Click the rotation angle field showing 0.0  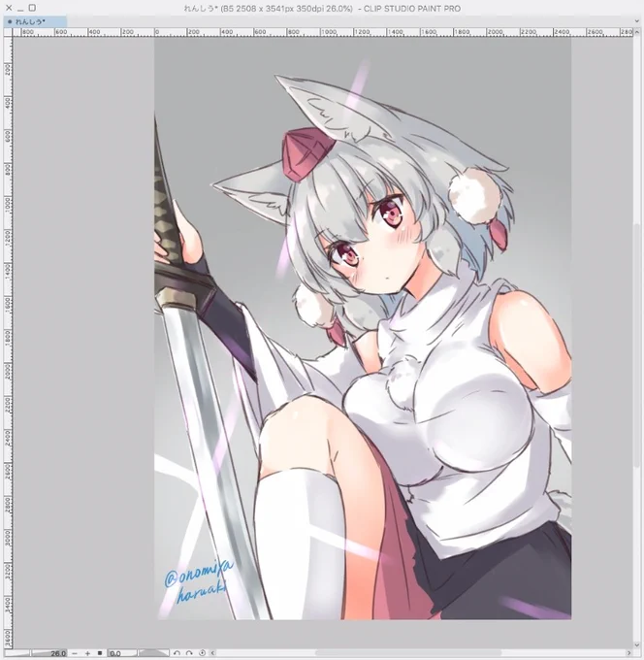(122, 653)
